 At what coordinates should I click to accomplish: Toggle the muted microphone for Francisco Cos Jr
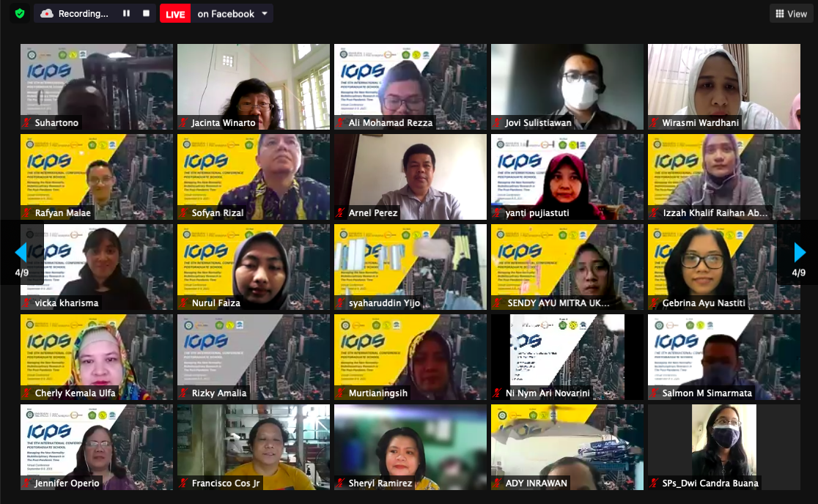(x=184, y=483)
